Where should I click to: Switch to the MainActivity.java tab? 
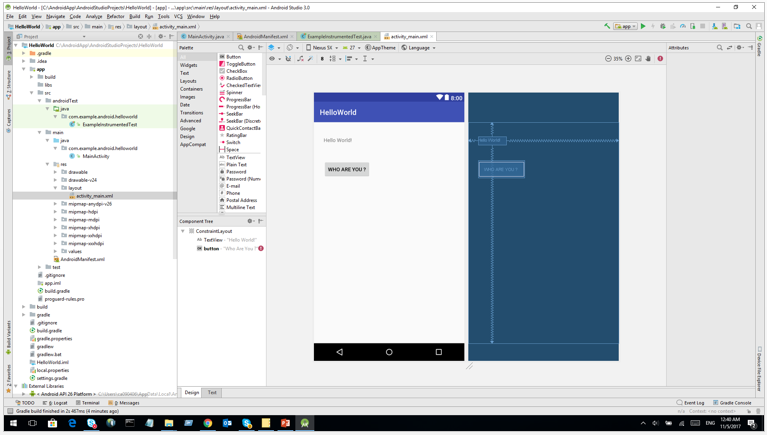tap(205, 36)
